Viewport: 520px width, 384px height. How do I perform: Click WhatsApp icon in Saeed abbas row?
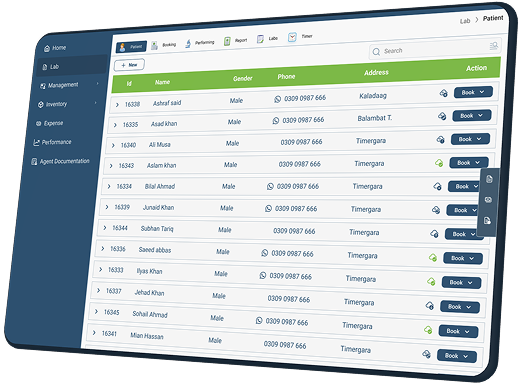265,253
